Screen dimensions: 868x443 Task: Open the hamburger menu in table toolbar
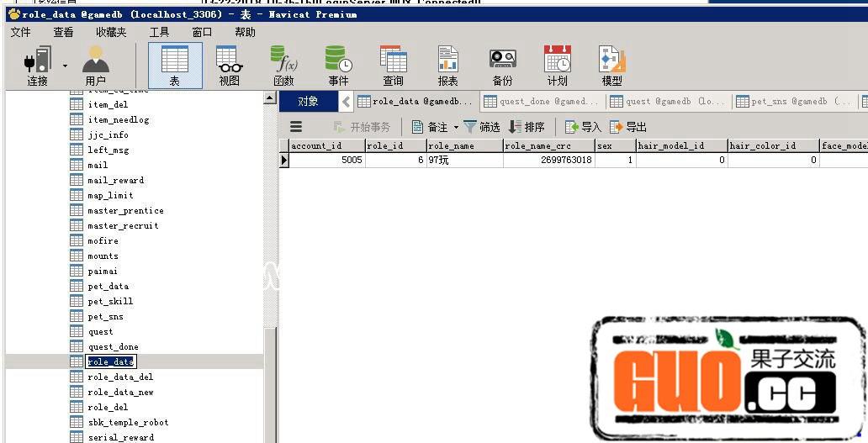point(296,127)
